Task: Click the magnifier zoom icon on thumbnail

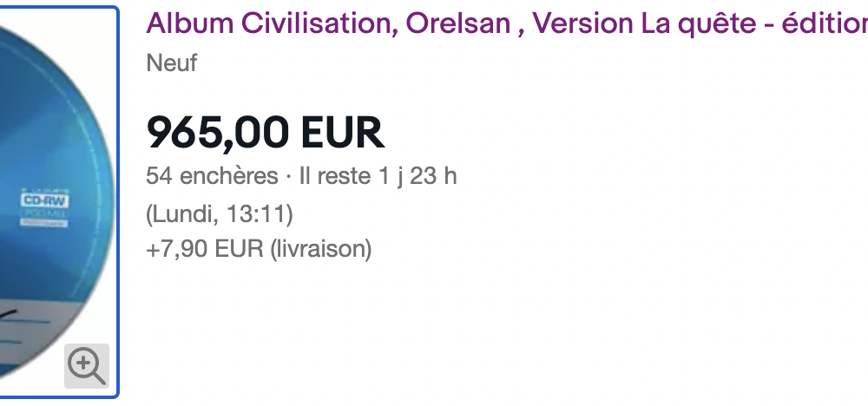Action: [x=86, y=365]
